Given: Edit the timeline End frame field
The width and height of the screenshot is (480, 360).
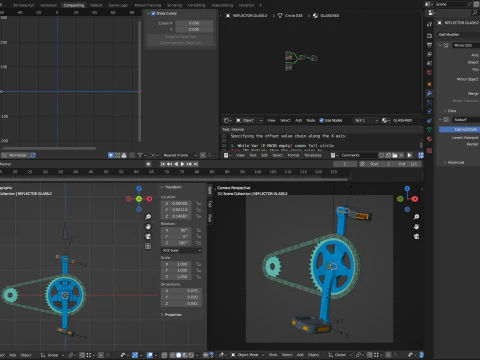Looking at the screenshot, I should tap(407, 164).
